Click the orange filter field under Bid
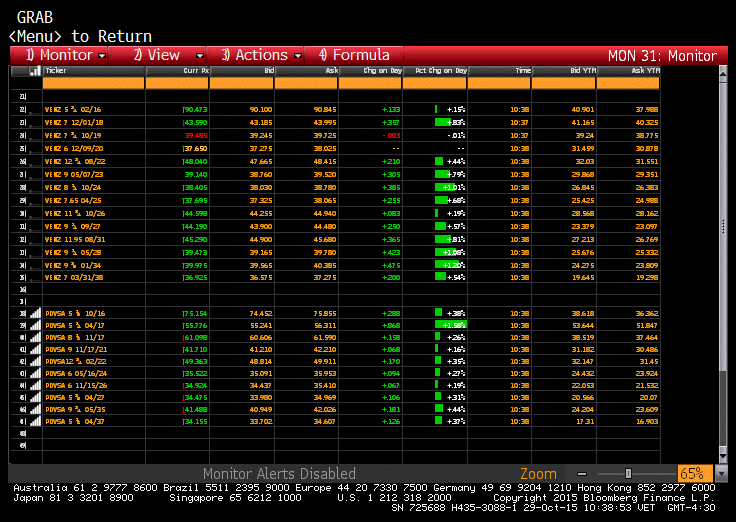 [x=242, y=84]
